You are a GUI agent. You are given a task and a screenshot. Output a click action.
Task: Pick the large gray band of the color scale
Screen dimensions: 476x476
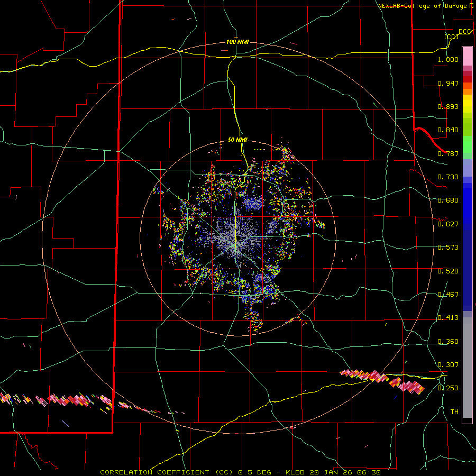coord(467,368)
